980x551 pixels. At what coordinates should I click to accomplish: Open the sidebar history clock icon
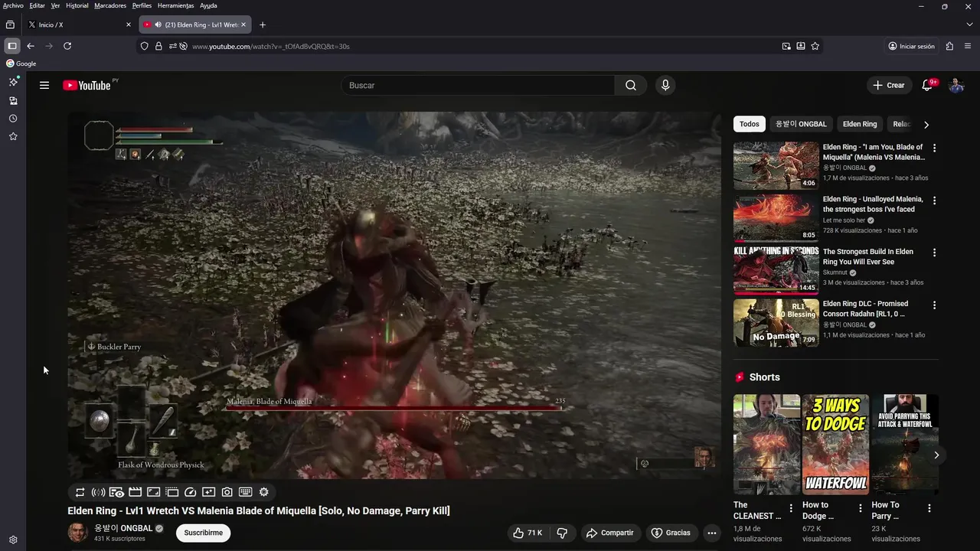click(x=13, y=119)
